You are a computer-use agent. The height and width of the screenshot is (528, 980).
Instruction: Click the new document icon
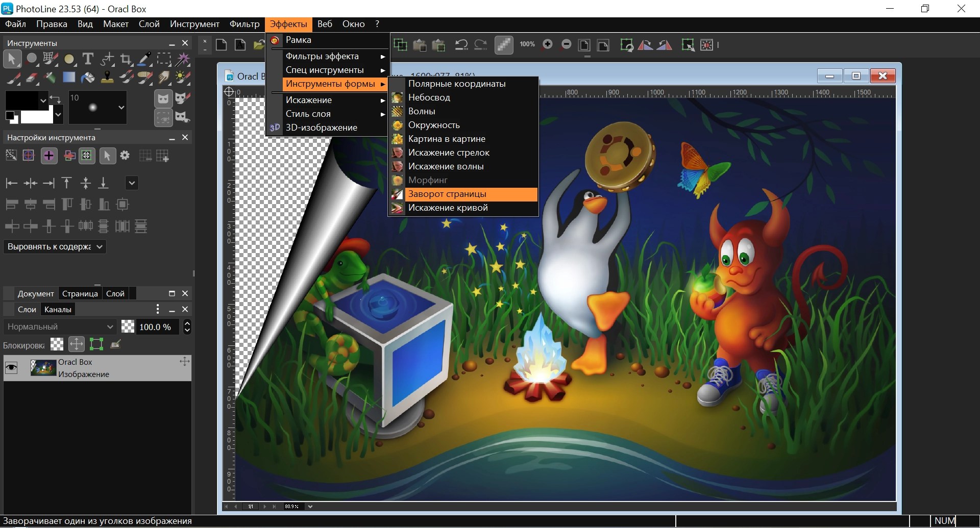pyautogui.click(x=222, y=45)
